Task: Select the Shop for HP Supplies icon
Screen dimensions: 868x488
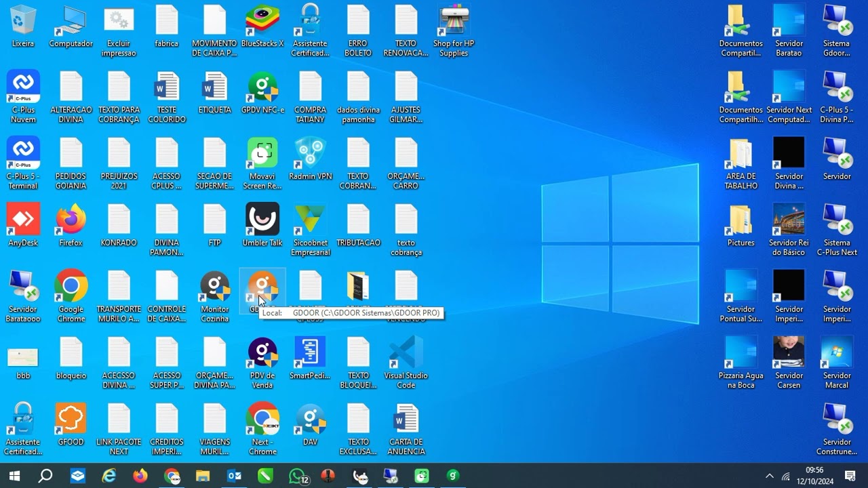Action: [x=454, y=31]
